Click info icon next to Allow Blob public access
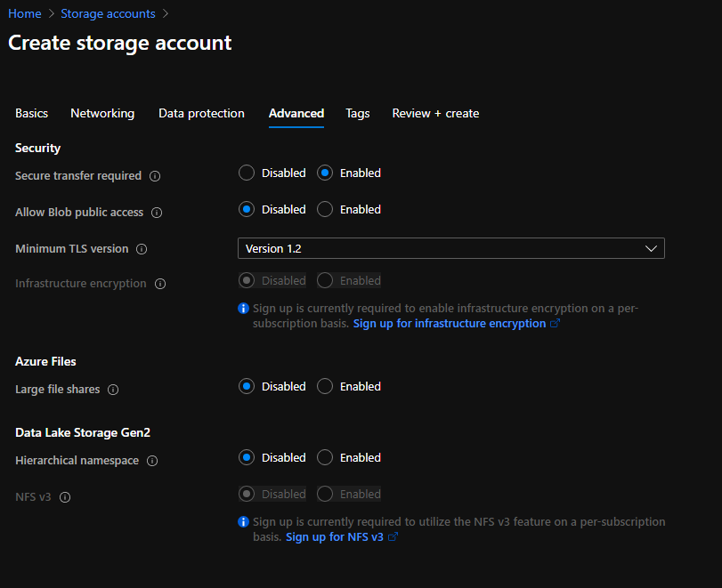The width and height of the screenshot is (722, 588). click(x=157, y=213)
